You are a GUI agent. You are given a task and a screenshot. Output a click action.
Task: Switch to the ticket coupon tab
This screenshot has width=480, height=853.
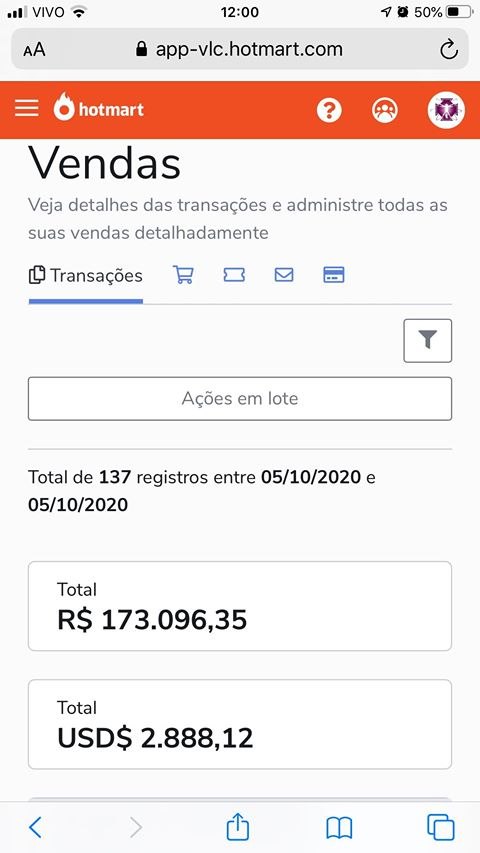(x=234, y=275)
